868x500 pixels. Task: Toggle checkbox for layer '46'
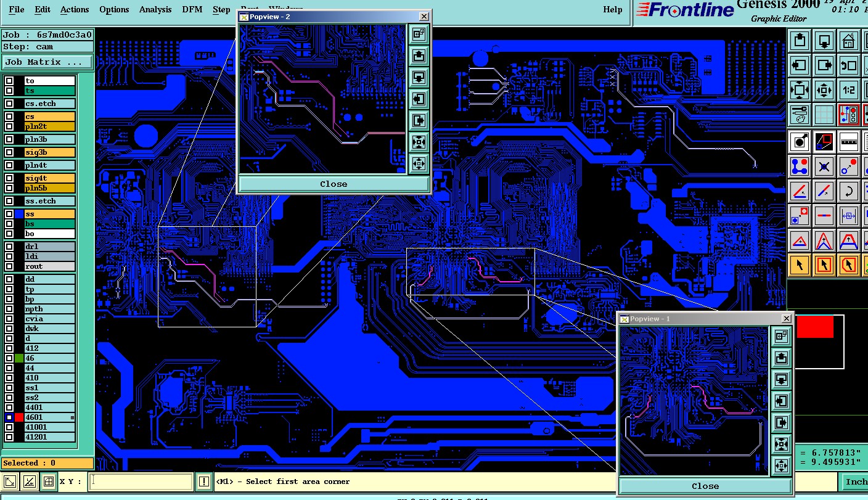point(9,358)
